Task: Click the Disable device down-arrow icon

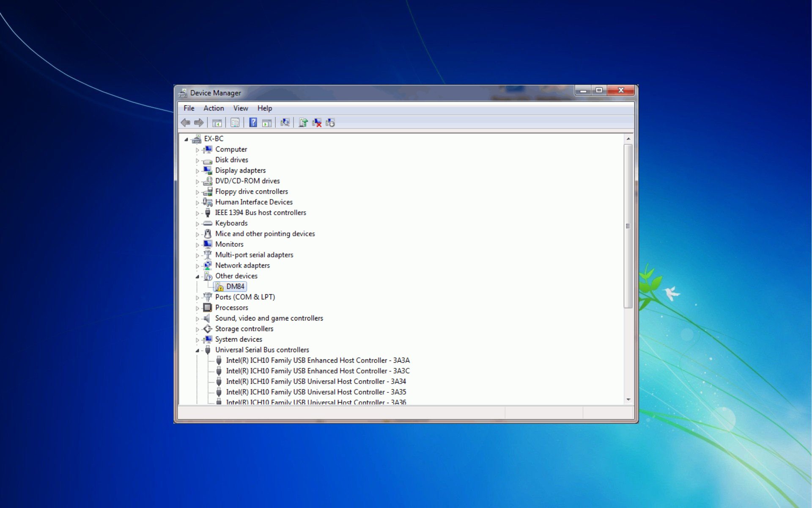Action: [330, 123]
